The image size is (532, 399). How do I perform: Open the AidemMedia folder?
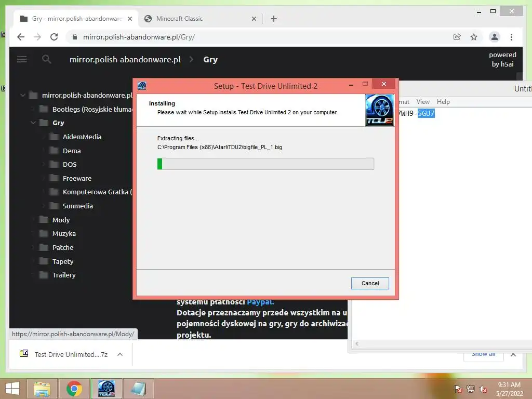click(82, 137)
